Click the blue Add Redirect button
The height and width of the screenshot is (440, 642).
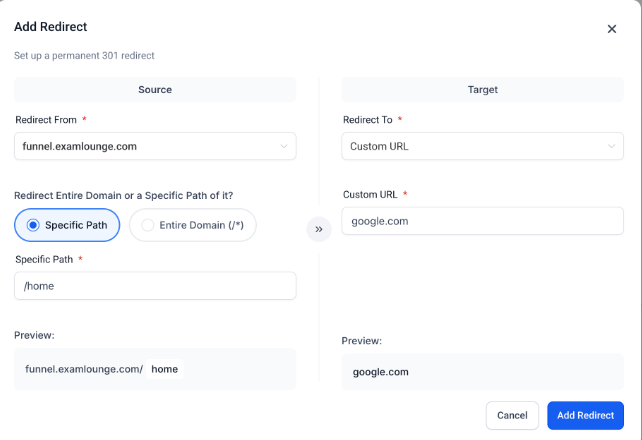(x=586, y=415)
